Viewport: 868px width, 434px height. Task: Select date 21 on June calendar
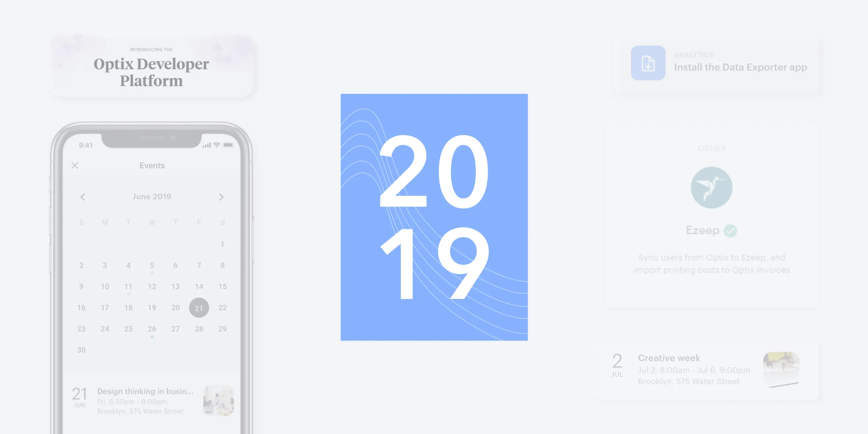[x=199, y=308]
